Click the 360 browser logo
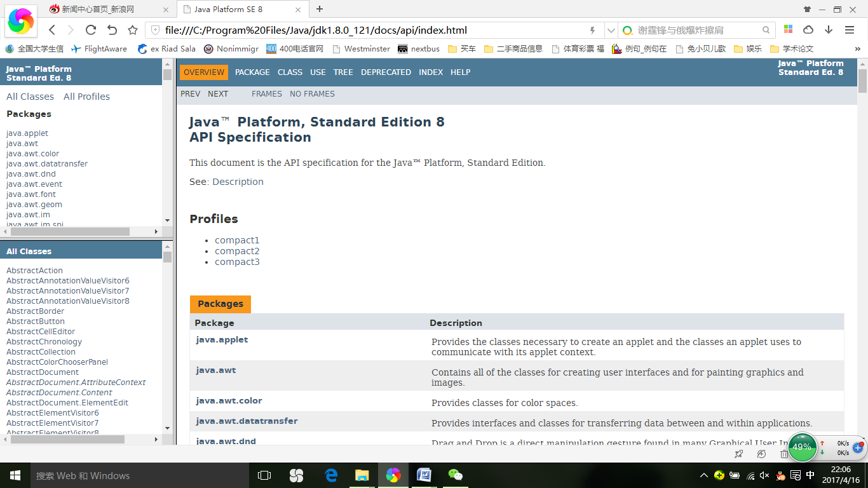The image size is (868, 488). pos(21,20)
